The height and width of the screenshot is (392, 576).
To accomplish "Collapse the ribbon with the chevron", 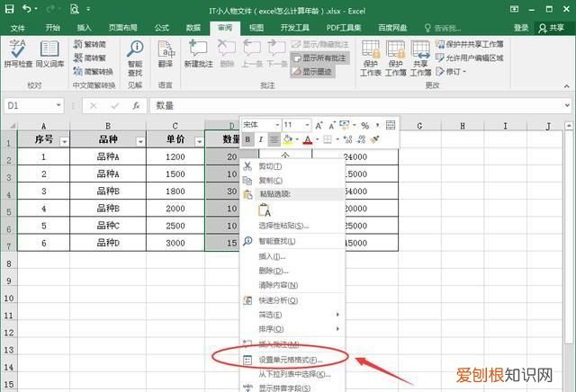I will point(567,86).
